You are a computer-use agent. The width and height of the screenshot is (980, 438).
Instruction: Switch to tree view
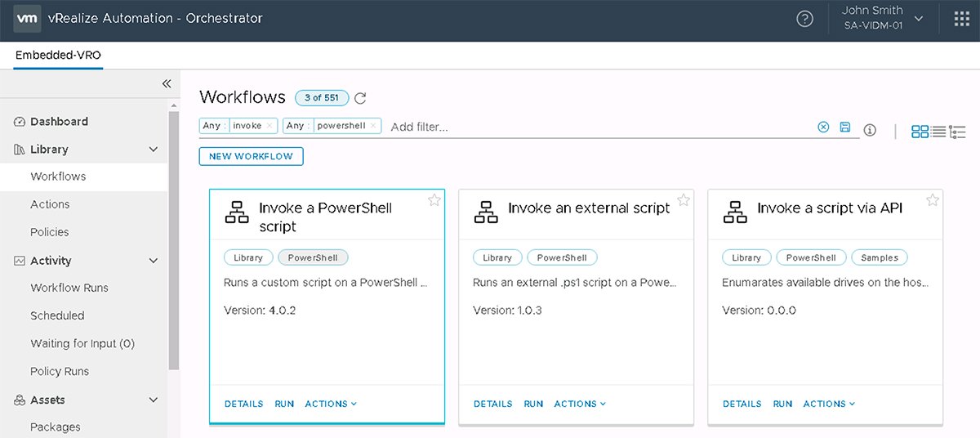pos(958,131)
